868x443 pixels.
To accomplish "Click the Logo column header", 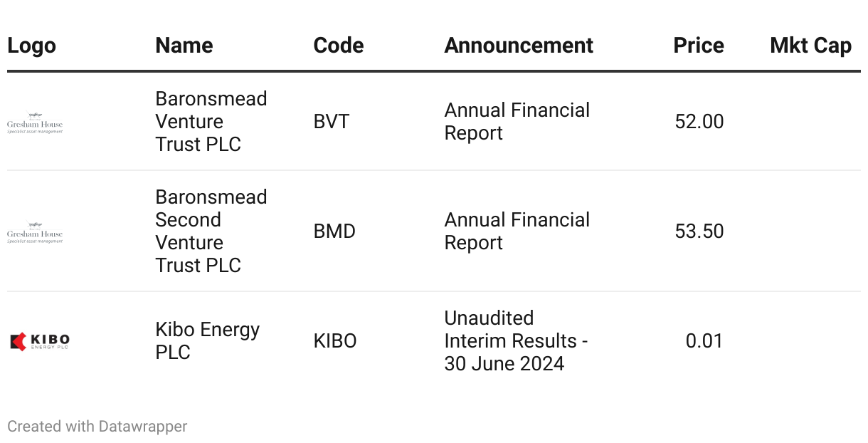I will (31, 46).
